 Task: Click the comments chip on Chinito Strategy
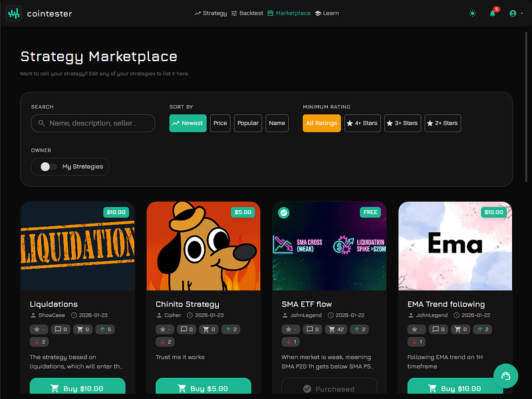tap(187, 329)
